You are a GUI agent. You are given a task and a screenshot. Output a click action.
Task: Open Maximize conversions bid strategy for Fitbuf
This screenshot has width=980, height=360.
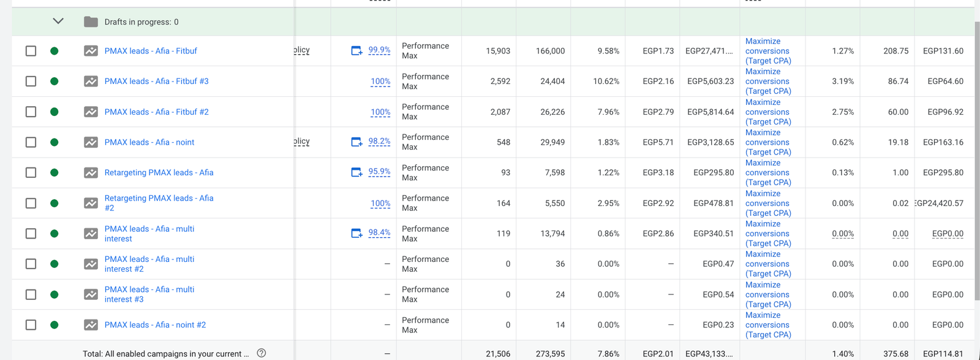[767, 51]
